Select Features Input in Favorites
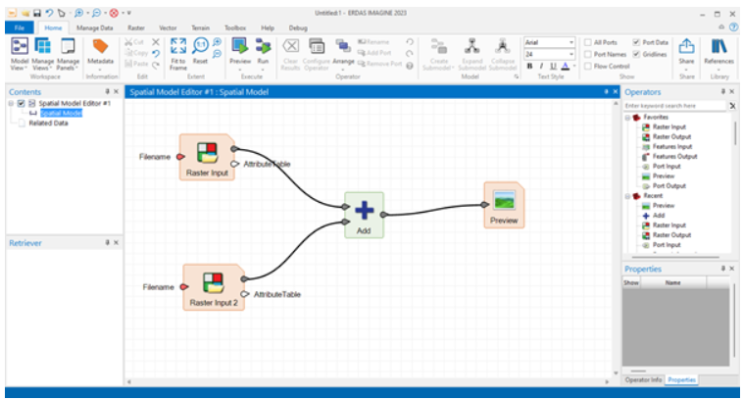 click(x=672, y=146)
